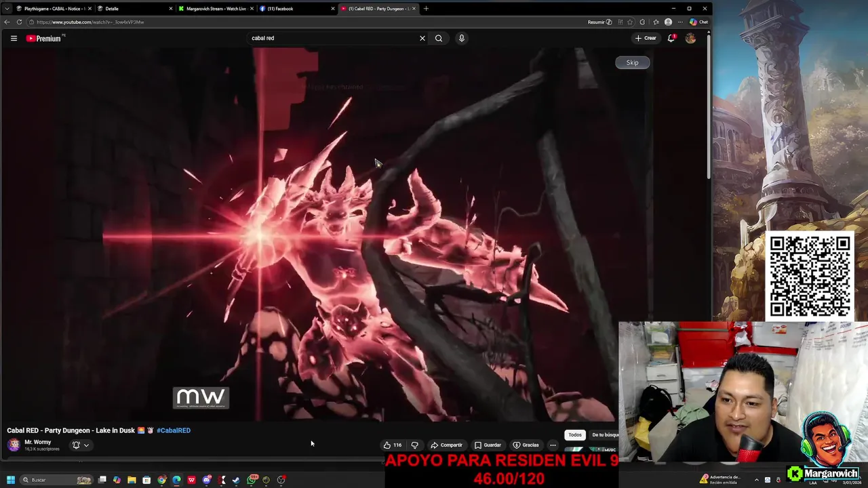Reload the YouTube page
The image size is (868, 488).
click(19, 22)
